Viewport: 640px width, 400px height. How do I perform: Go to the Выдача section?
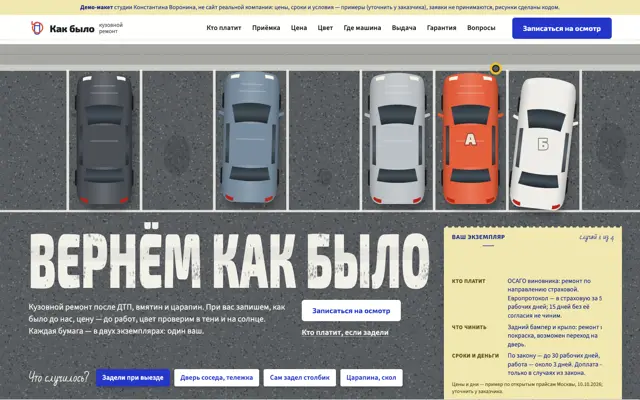[404, 28]
